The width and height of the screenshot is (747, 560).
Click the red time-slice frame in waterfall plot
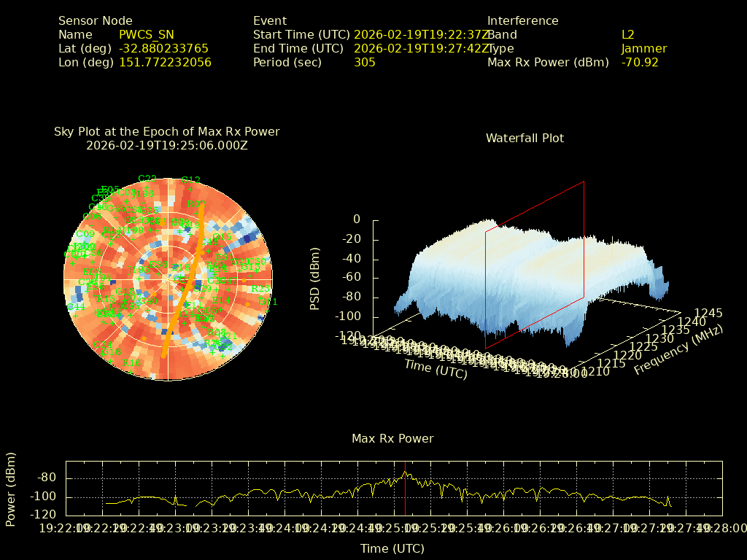[584, 241]
